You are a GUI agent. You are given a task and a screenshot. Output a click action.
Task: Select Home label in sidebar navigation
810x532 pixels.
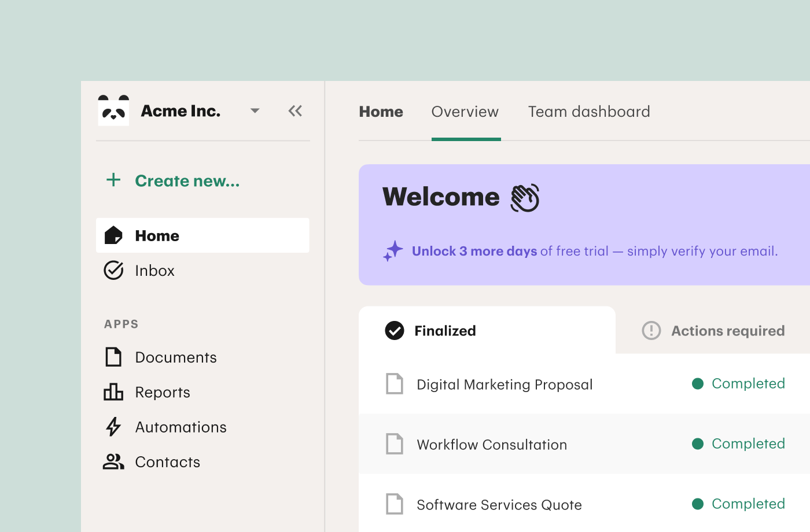(157, 236)
